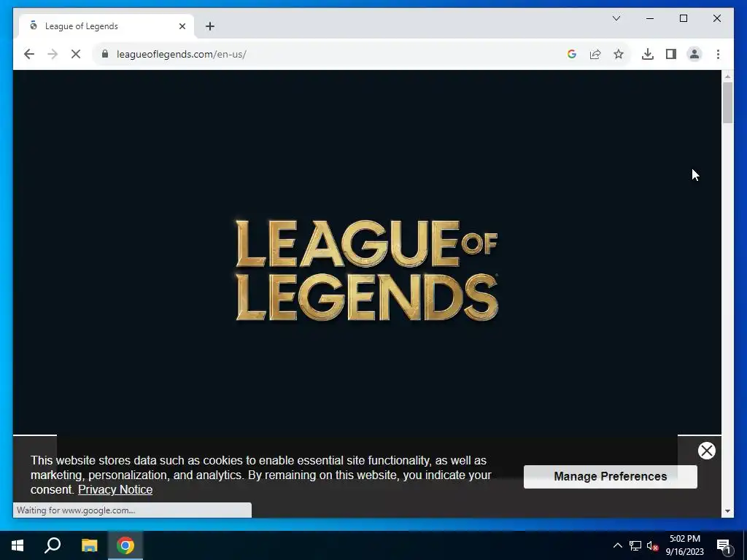The height and width of the screenshot is (560, 747).
Task: Maximize the Chrome window
Action: click(x=683, y=18)
